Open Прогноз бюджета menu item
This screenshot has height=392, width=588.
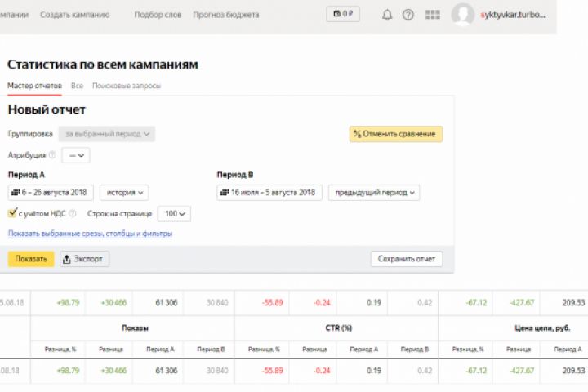[225, 15]
